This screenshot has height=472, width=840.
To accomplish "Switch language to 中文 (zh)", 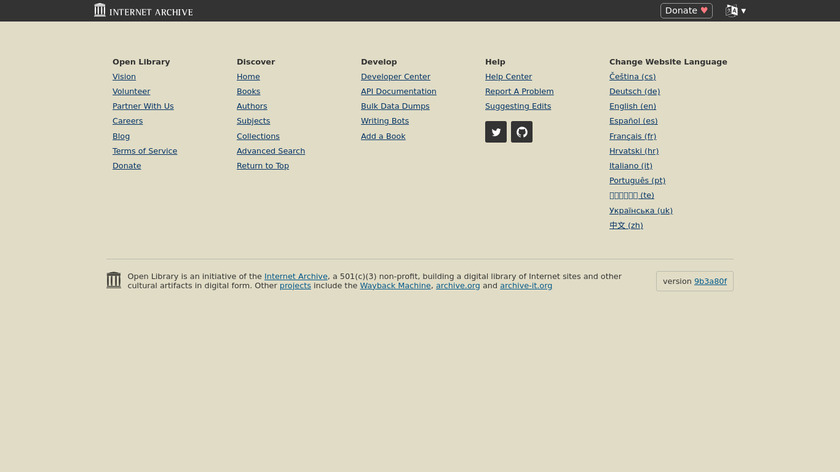I will [626, 226].
